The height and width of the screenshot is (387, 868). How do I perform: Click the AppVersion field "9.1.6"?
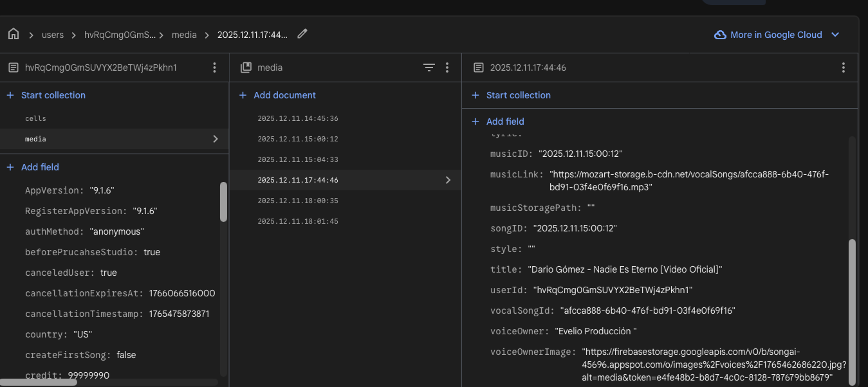(69, 190)
